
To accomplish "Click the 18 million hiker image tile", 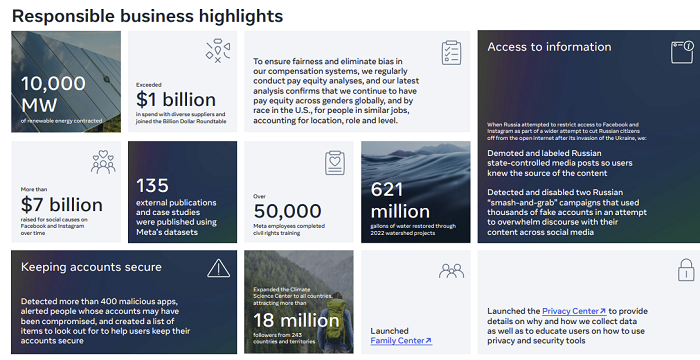I will click(299, 302).
